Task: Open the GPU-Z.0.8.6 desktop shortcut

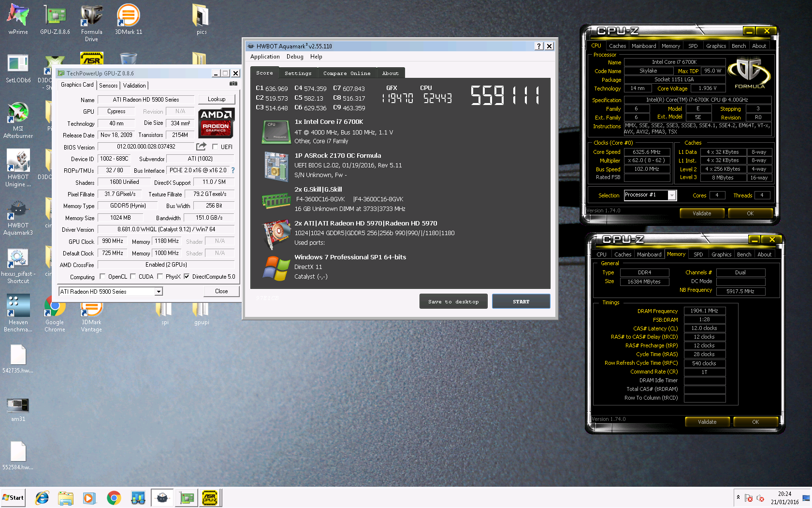Action: pyautogui.click(x=55, y=19)
